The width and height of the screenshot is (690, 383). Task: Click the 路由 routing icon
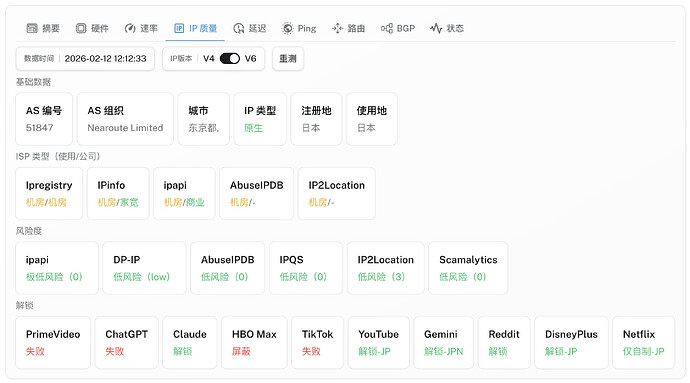click(x=338, y=29)
